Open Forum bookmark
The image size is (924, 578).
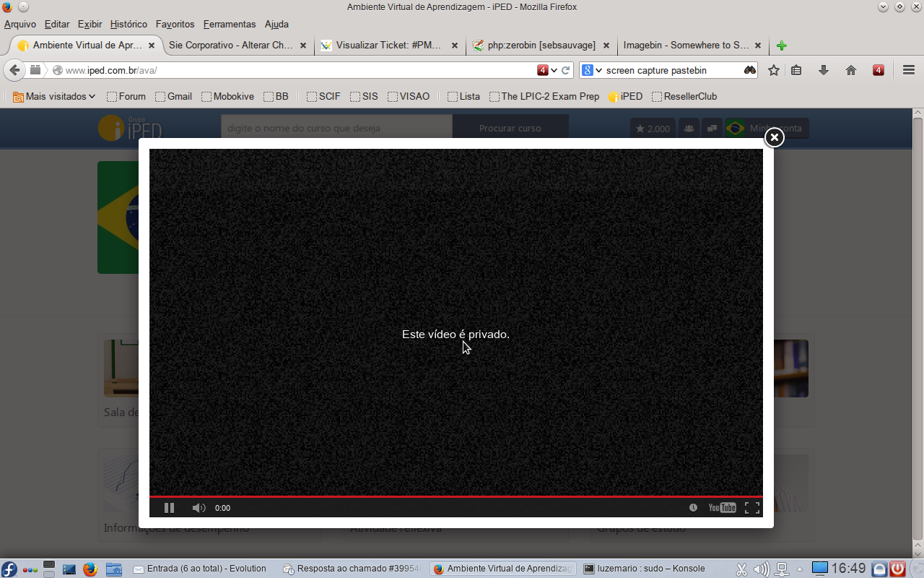coord(126,96)
